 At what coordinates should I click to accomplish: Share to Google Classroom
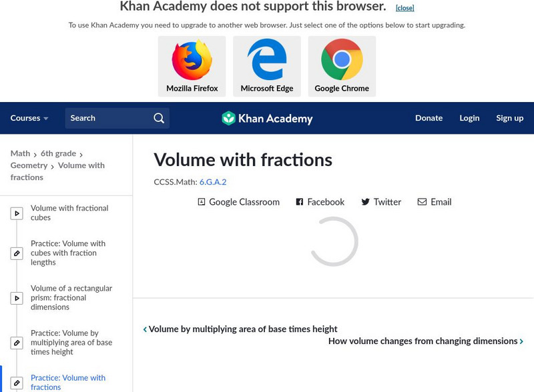[238, 202]
